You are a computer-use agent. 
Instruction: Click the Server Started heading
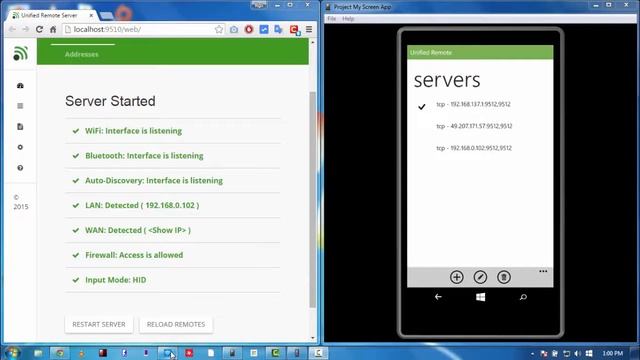110,101
